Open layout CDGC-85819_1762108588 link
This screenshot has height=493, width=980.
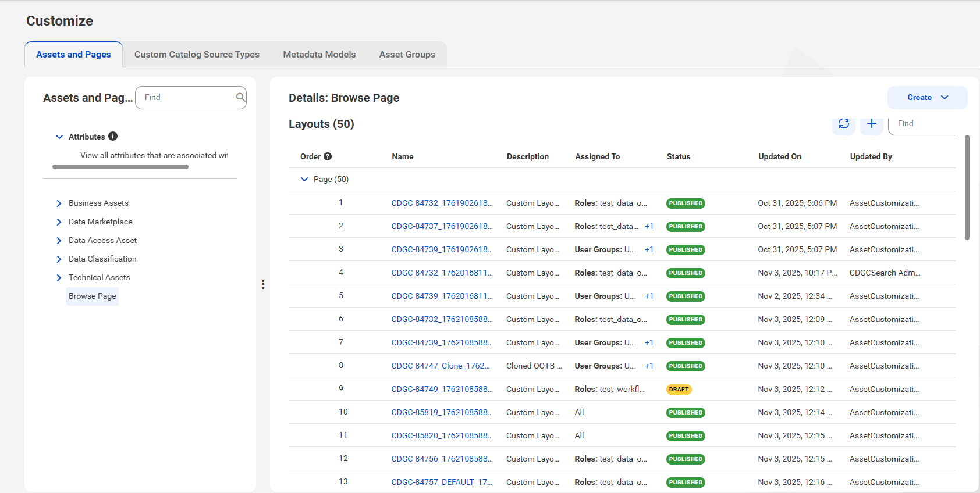442,412
